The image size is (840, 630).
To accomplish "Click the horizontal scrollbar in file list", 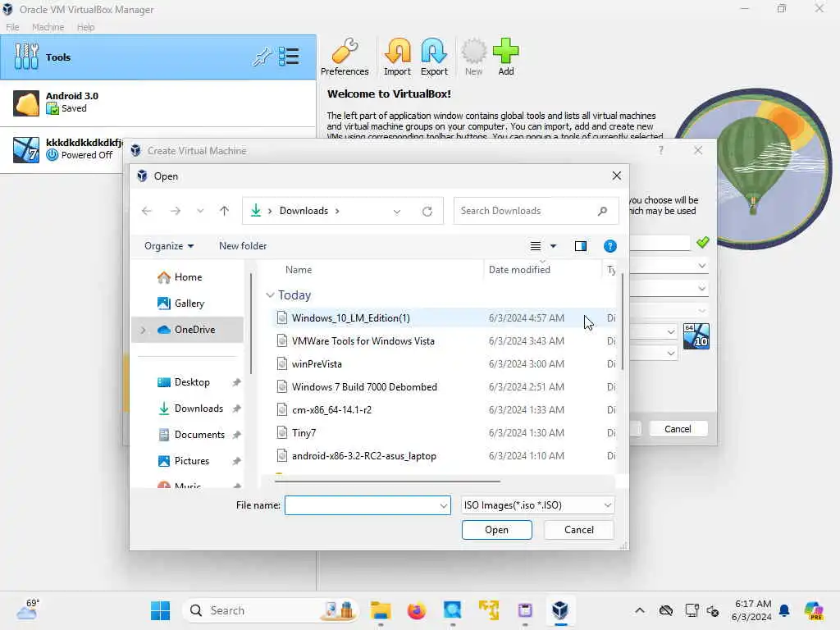I will [387, 481].
